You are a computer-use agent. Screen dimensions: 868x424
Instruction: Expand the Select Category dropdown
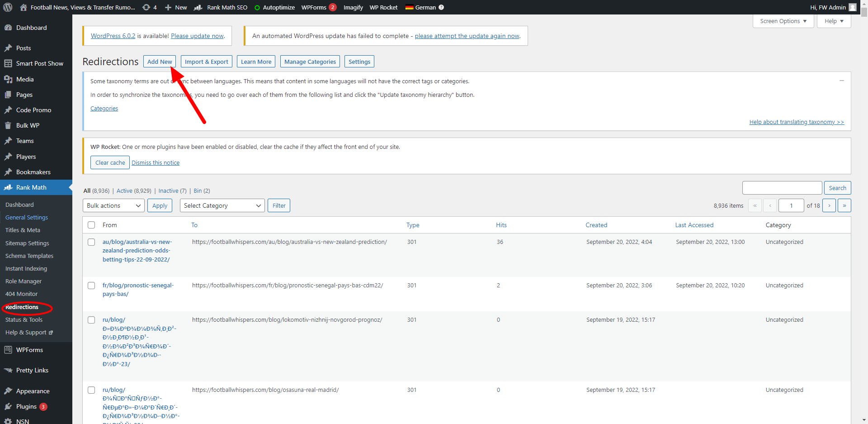[x=222, y=205]
